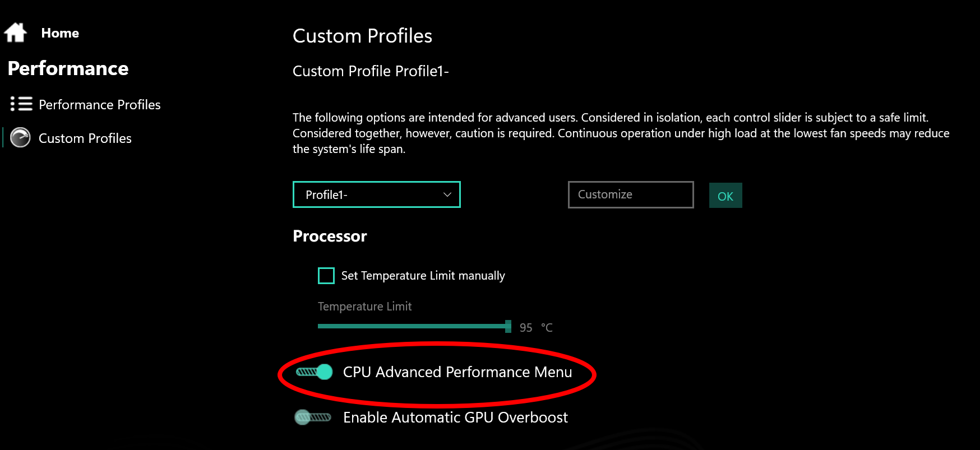Click the middle of the Temperature Limit track
This screenshot has width=980, height=450.
click(412, 326)
